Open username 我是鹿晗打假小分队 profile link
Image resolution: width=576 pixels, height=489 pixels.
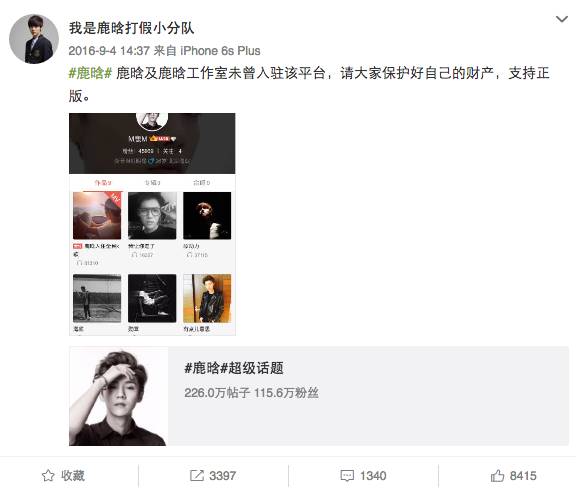pyautogui.click(x=132, y=28)
